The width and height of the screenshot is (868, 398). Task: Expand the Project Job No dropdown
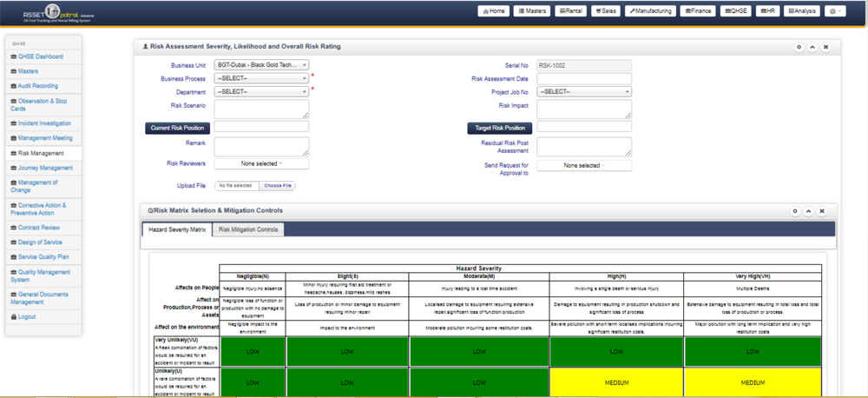[583, 91]
